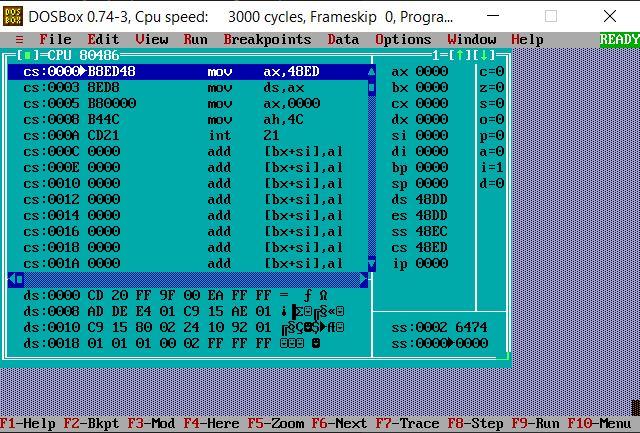The image size is (640, 433).
Task: Open the Window menu
Action: pyautogui.click(x=471, y=40)
